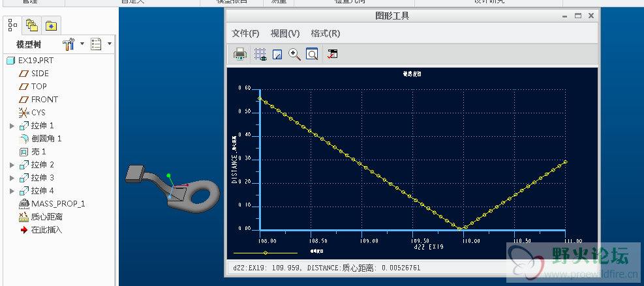Click the status bar readout text
Viewport: 644px width, 286px height.
click(x=326, y=268)
